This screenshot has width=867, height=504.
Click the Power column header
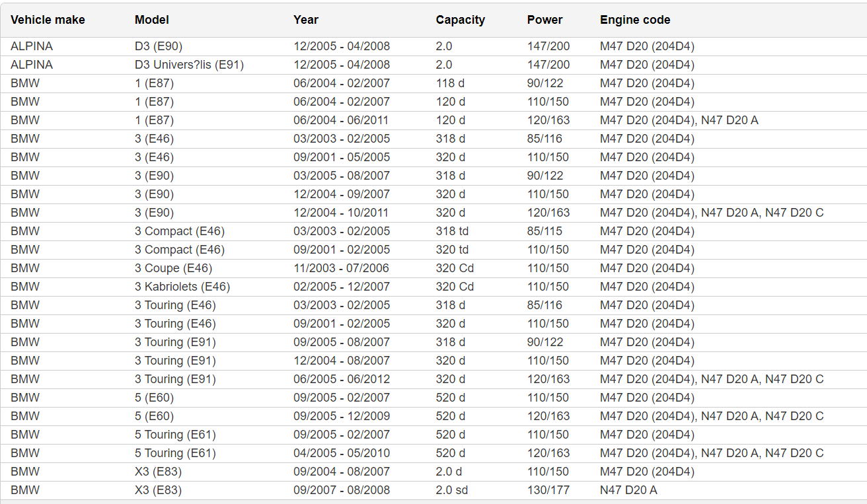pyautogui.click(x=545, y=20)
